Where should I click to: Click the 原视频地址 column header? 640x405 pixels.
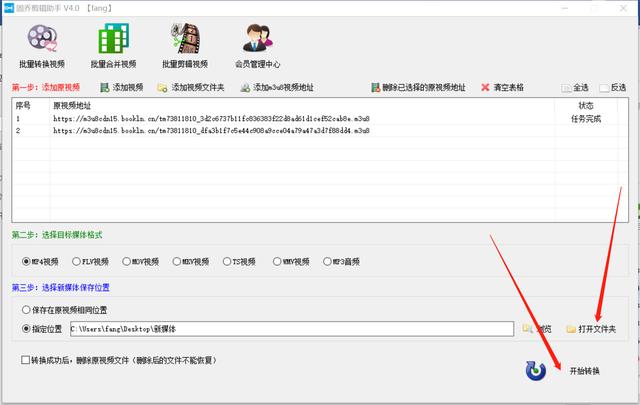click(72, 106)
